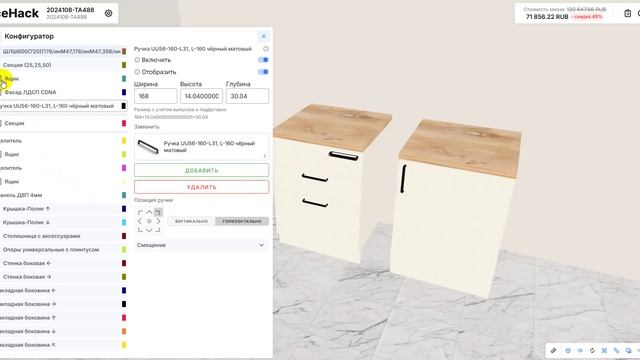Select the Крышка-Полик ↓ row

pos(63,222)
